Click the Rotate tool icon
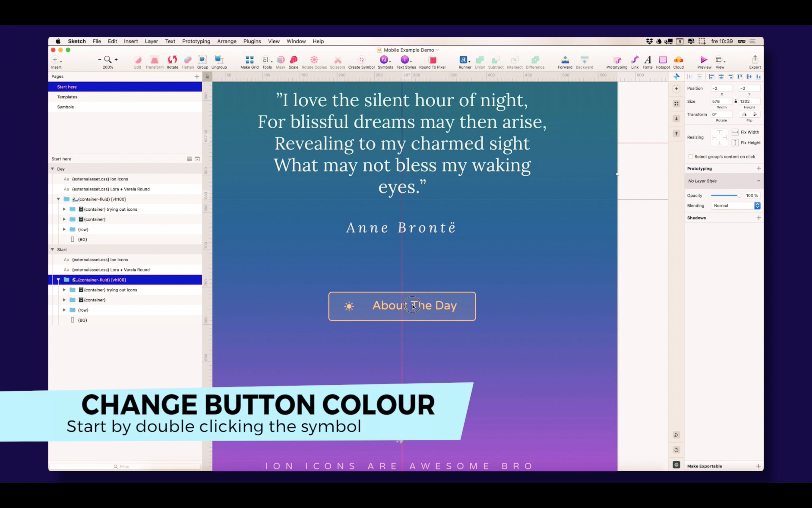This screenshot has height=508, width=812. point(172,60)
